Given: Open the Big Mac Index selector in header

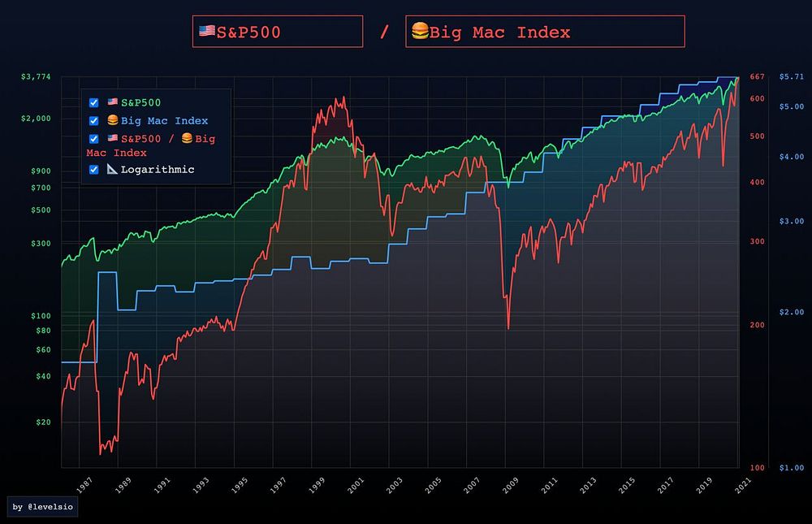Looking at the screenshot, I should (546, 32).
